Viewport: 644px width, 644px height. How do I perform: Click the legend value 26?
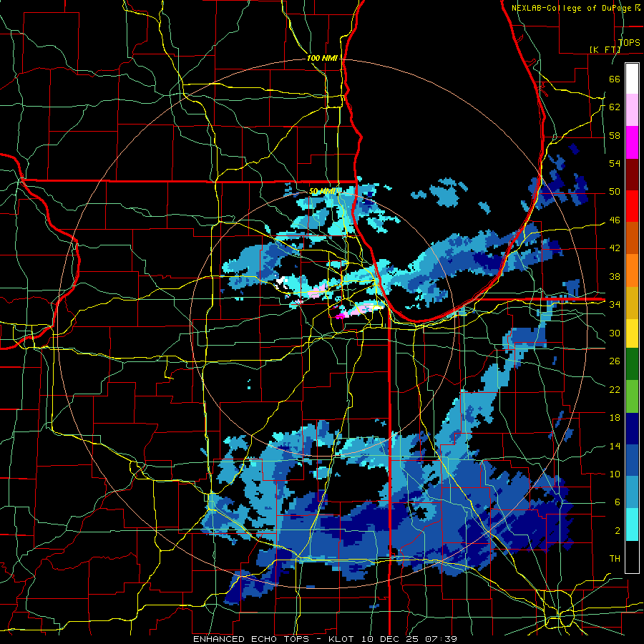615,361
